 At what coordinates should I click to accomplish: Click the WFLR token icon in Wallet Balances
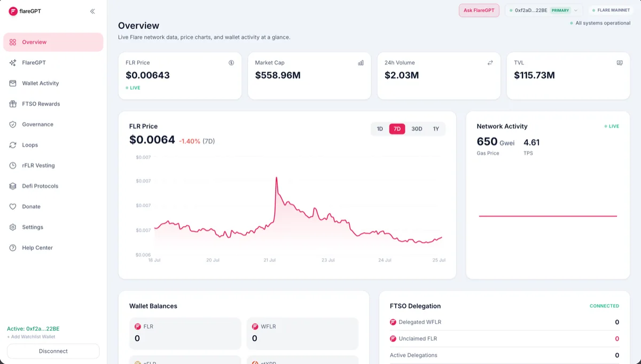pyautogui.click(x=255, y=326)
